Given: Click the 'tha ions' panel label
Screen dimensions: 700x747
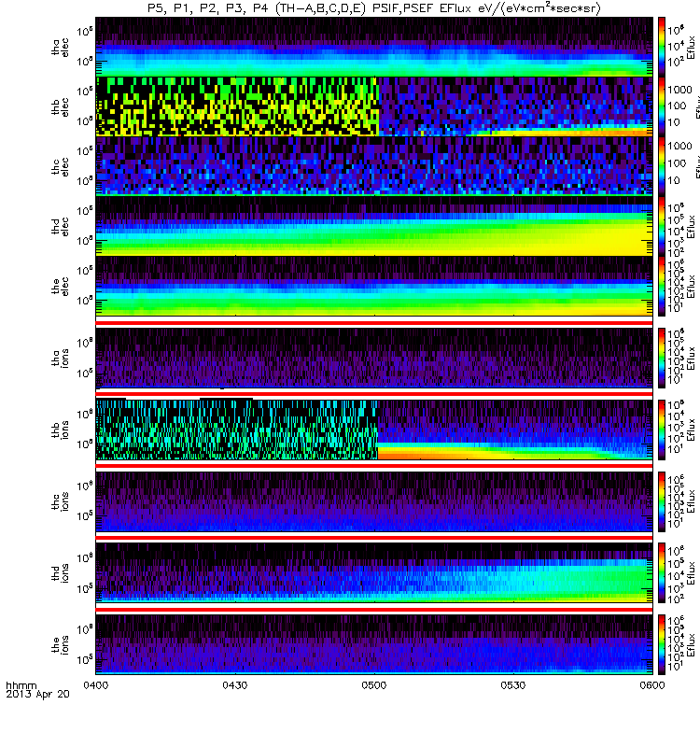Looking at the screenshot, I should click(x=60, y=358).
